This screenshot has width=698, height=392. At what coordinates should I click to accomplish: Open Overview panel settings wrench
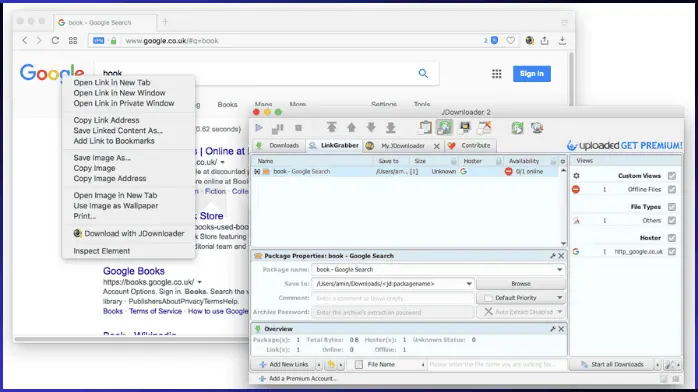553,329
